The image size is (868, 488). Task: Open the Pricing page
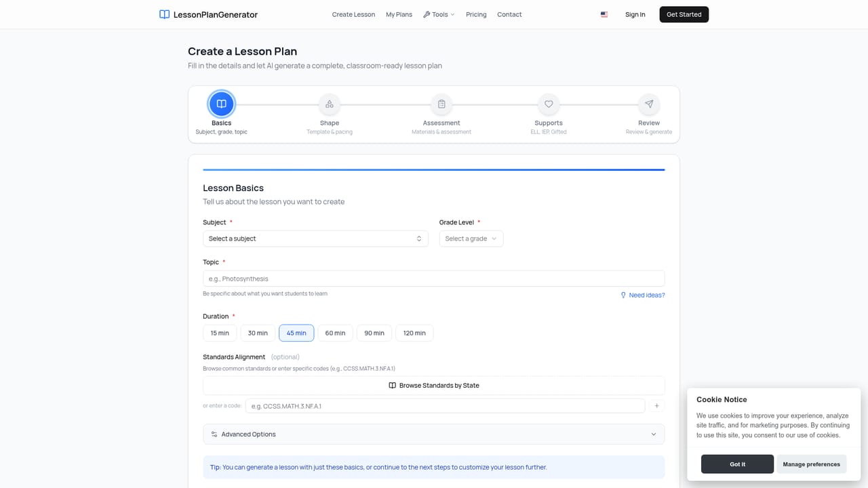[x=476, y=14]
